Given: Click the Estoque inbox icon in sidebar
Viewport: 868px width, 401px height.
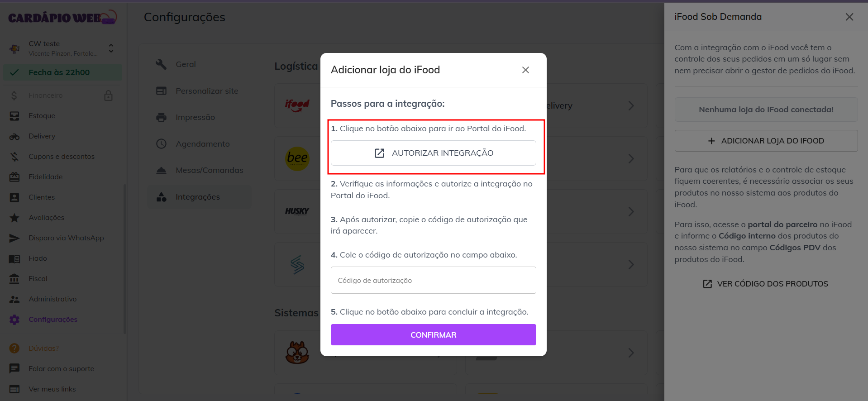Looking at the screenshot, I should pyautogui.click(x=14, y=116).
